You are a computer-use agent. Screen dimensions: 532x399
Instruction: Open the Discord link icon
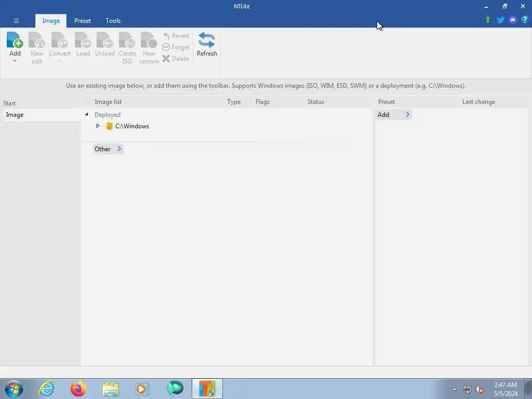coord(513,20)
